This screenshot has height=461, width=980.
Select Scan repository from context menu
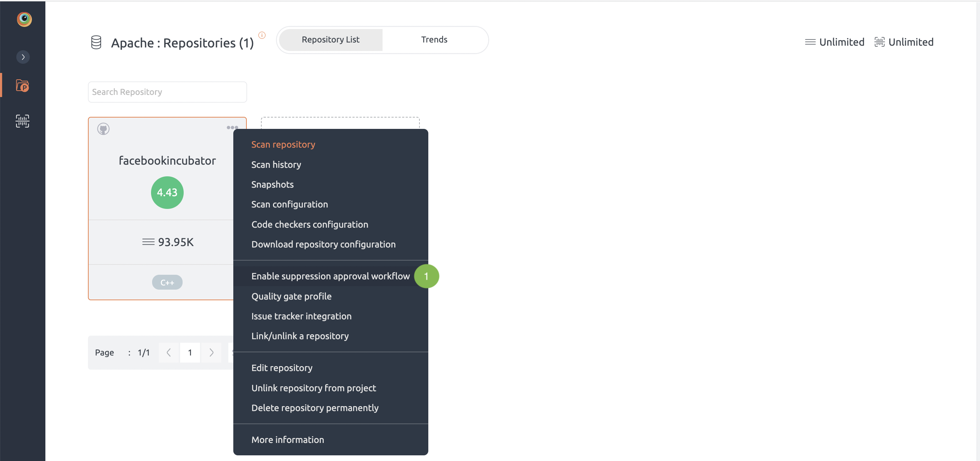pos(283,143)
